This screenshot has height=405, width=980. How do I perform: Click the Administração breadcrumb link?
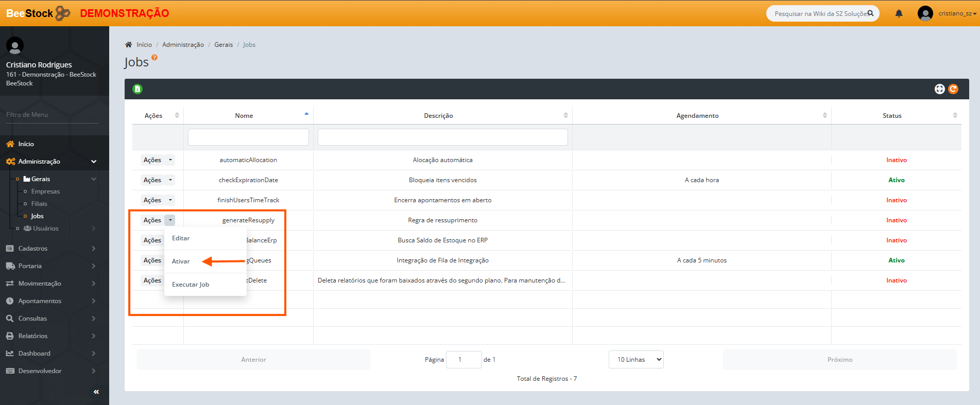183,45
